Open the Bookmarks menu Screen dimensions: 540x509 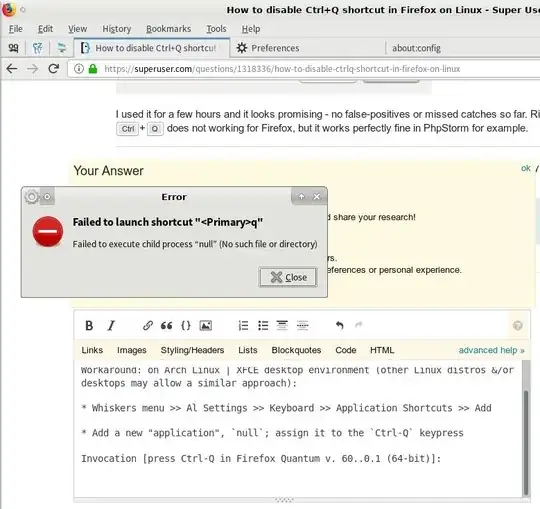point(168,29)
